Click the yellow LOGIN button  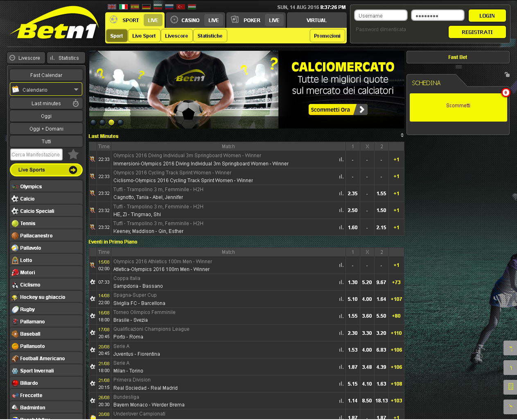[487, 16]
